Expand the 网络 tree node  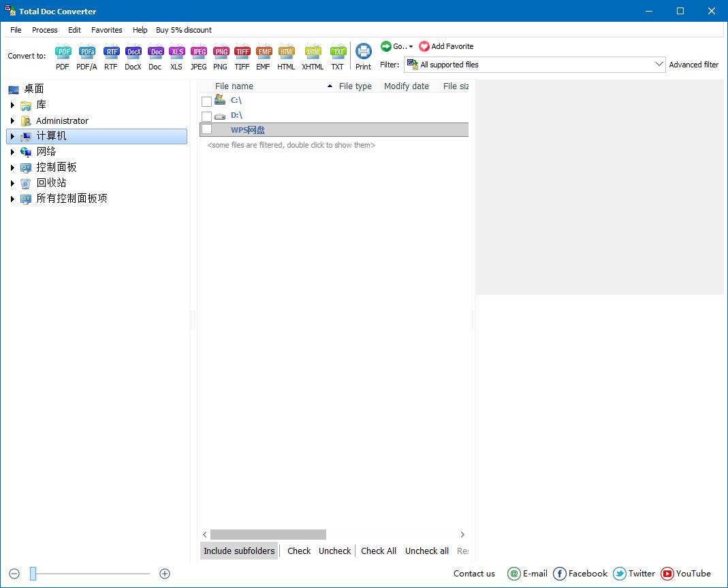click(12, 152)
